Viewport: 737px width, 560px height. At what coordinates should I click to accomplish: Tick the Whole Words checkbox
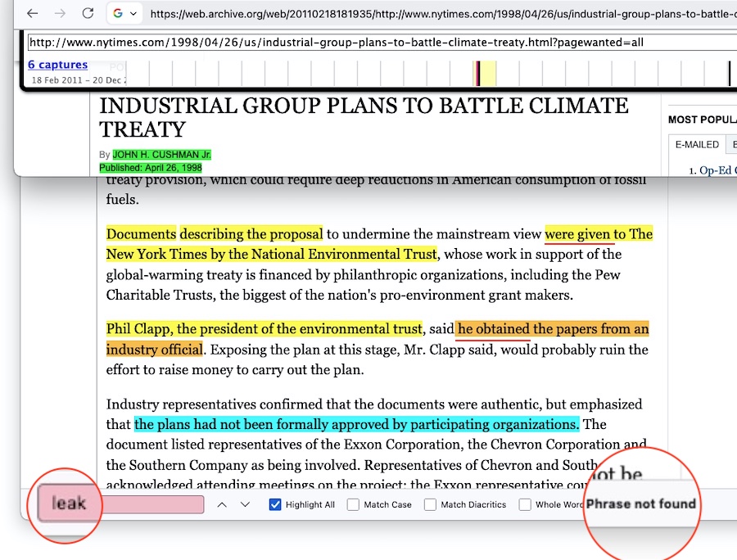coord(525,504)
